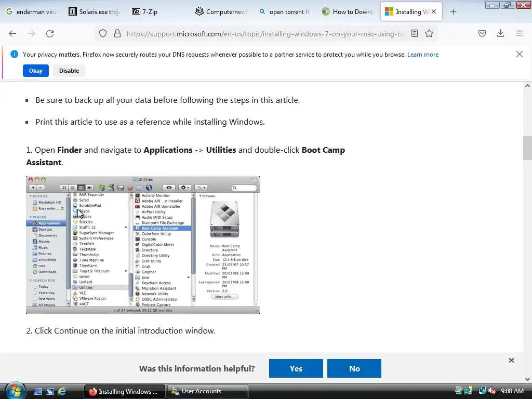Image resolution: width=532 pixels, height=399 pixels.
Task: Click the step 2 Continue instruction text
Action: click(x=121, y=331)
